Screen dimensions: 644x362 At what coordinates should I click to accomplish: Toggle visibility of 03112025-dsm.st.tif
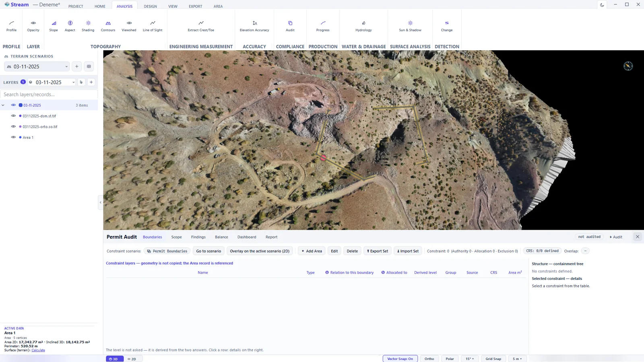[x=13, y=116]
